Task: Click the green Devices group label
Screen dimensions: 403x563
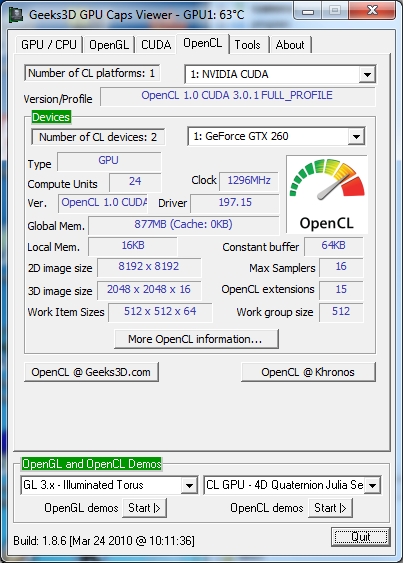Action: tap(51, 117)
